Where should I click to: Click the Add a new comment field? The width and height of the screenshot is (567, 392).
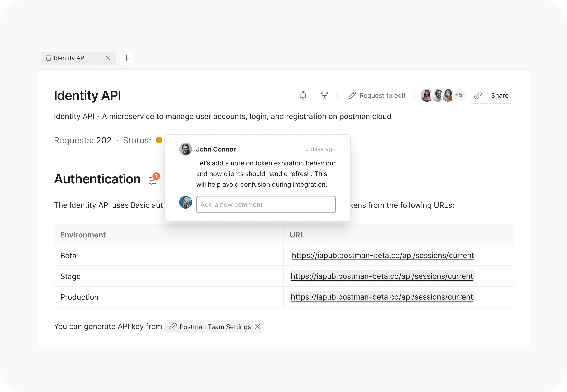pyautogui.click(x=266, y=204)
